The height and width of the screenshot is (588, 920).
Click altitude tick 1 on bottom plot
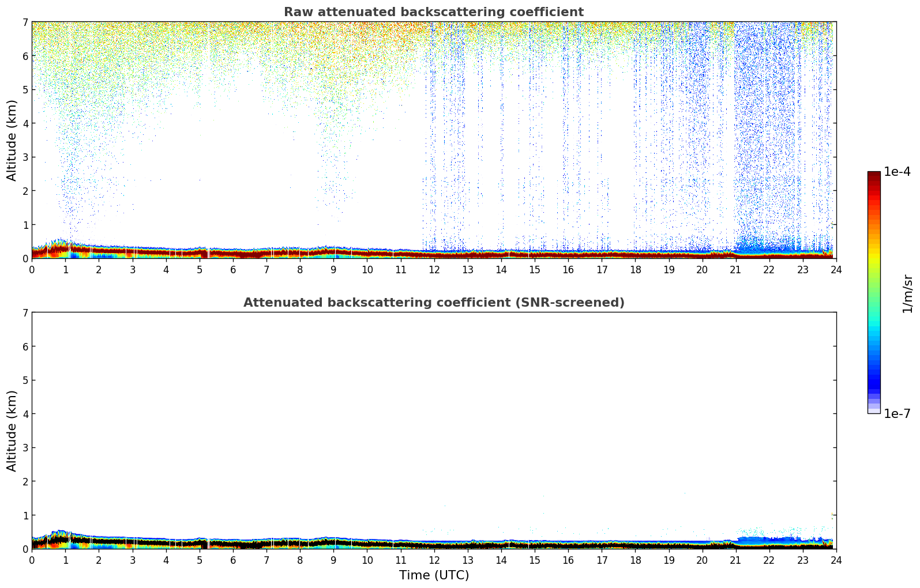25,515
